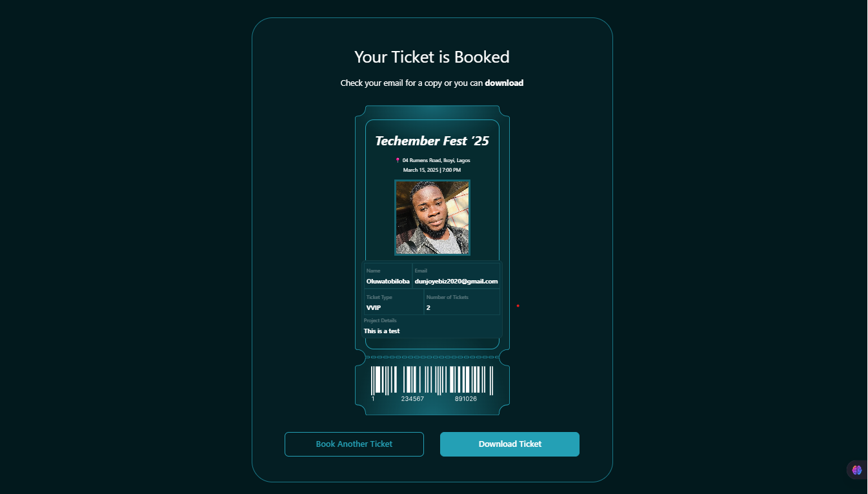Click the small red dot beside ticket
This screenshot has height=494, width=868.
[518, 305]
